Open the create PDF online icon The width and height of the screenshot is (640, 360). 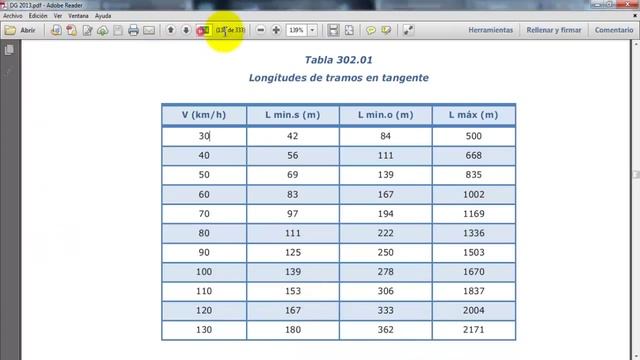(x=56, y=30)
